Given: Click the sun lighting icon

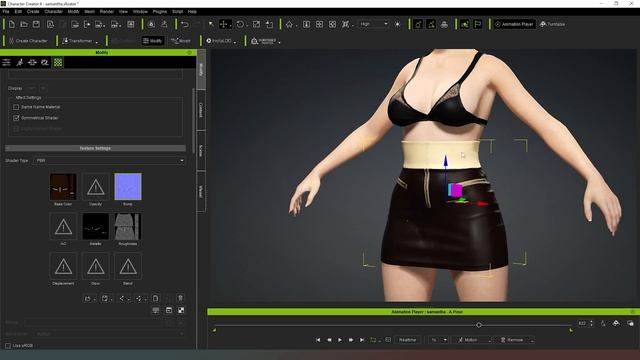Looking at the screenshot, I should click(397, 24).
